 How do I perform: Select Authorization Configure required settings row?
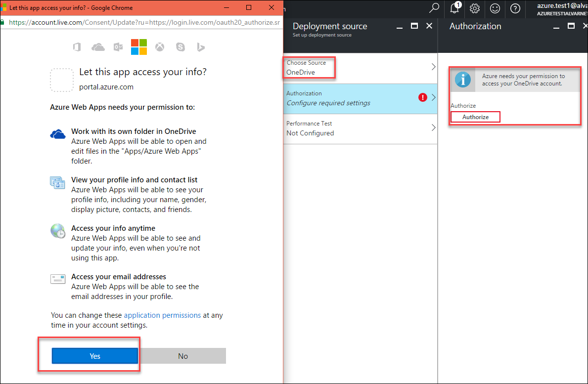[361, 98]
